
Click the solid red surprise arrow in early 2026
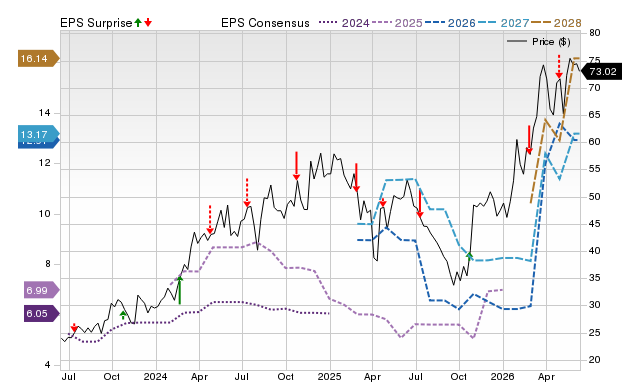(529, 140)
